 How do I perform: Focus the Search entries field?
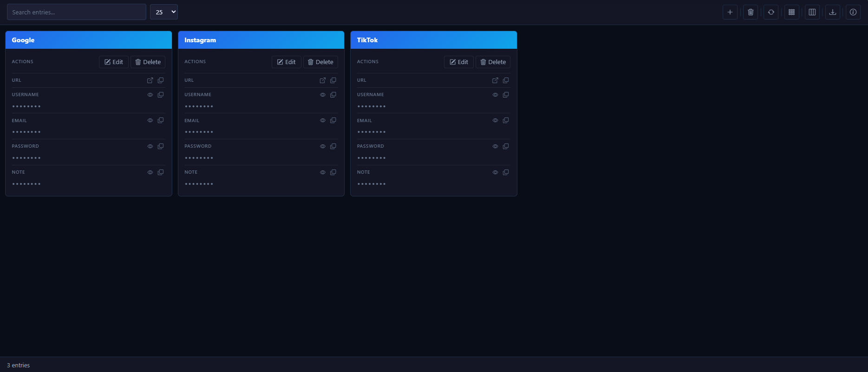tap(77, 12)
